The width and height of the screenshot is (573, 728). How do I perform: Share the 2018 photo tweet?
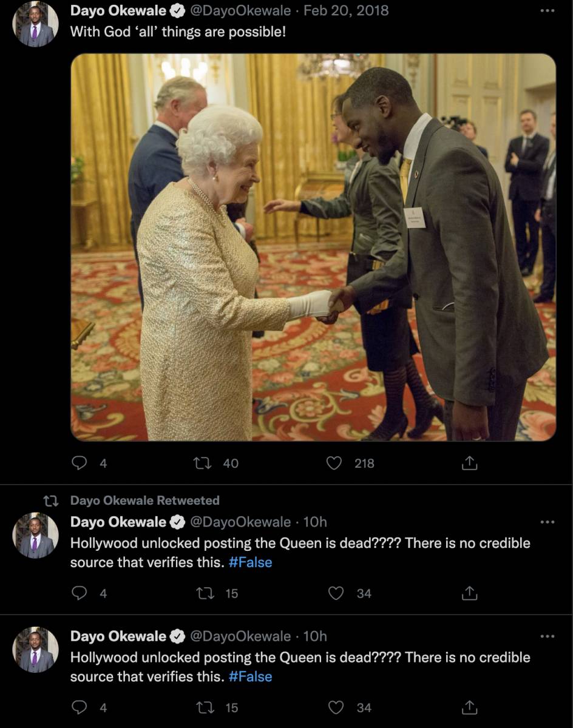(469, 463)
